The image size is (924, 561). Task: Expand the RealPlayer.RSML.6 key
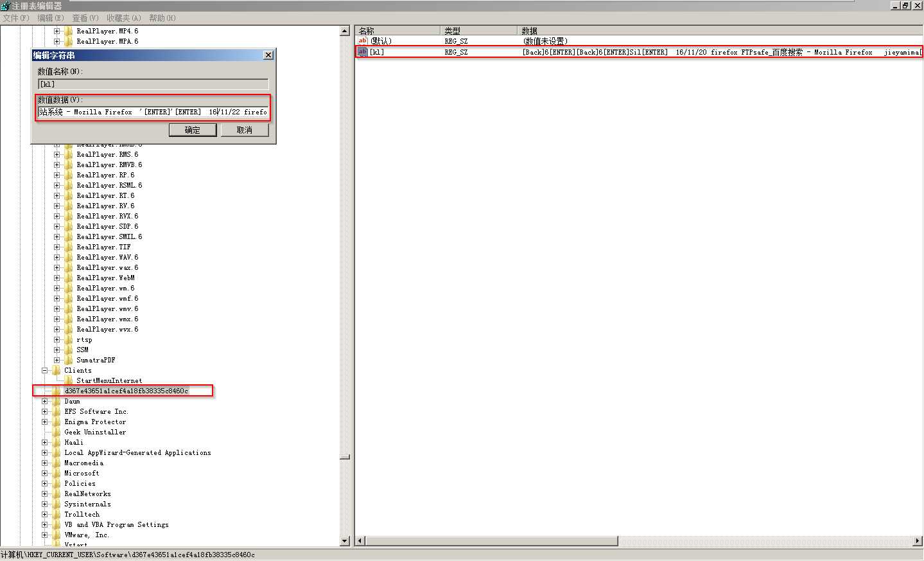tap(57, 185)
